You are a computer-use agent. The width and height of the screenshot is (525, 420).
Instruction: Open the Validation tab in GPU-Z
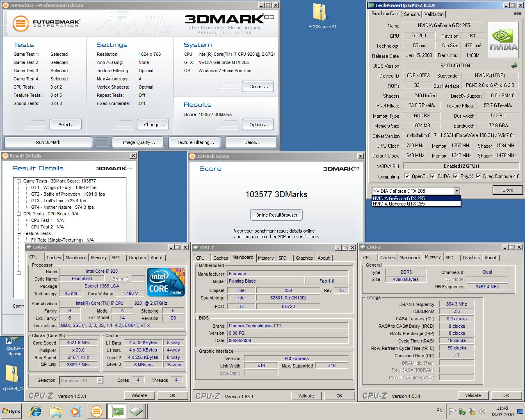click(434, 14)
